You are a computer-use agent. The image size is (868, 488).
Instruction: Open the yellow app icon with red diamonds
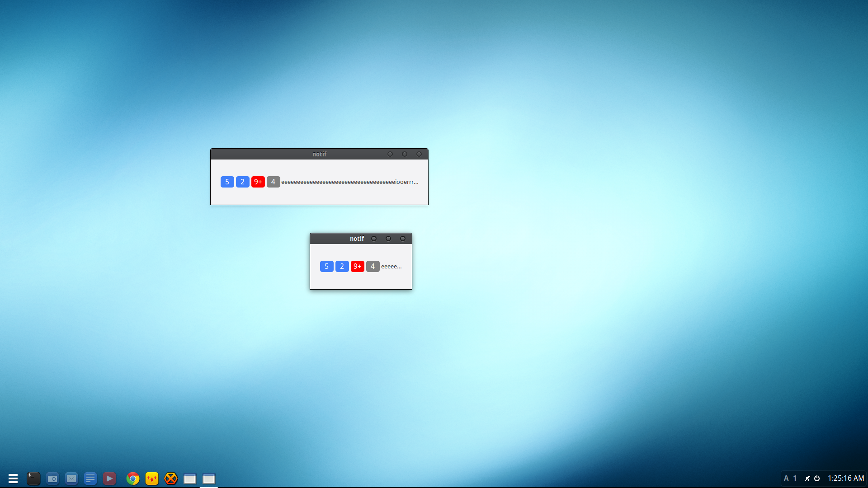(x=152, y=479)
